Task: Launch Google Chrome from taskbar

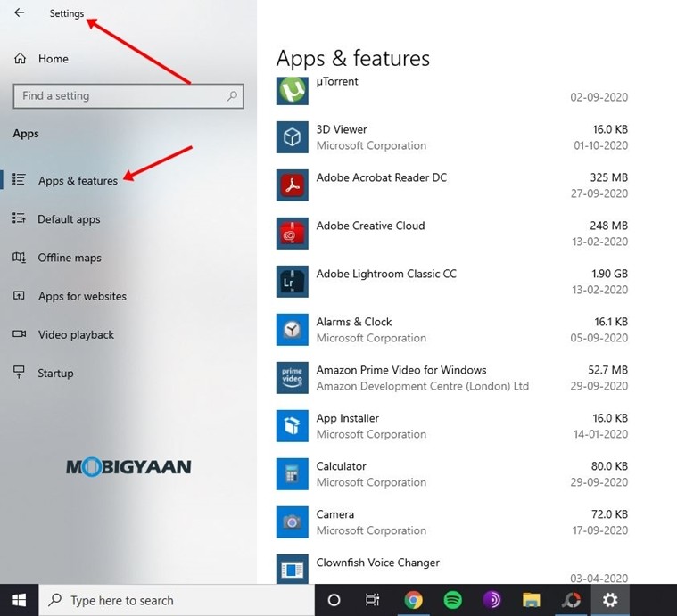Action: [413, 600]
